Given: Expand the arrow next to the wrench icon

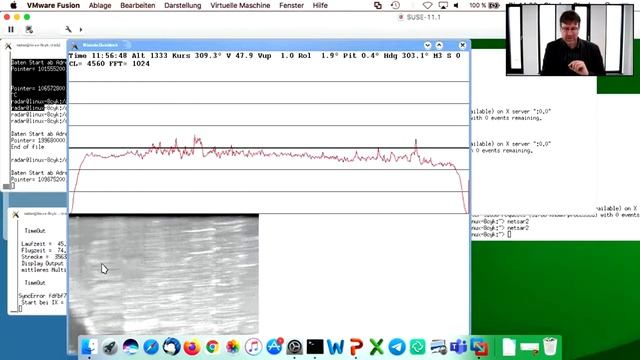Looking at the screenshot, I should pyautogui.click(x=81, y=29).
